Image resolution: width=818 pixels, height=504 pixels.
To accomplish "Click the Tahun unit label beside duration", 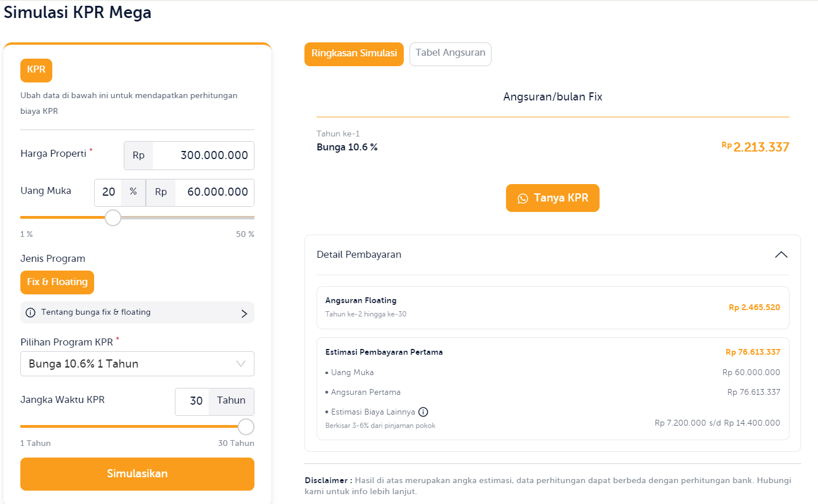I will 231,401.
